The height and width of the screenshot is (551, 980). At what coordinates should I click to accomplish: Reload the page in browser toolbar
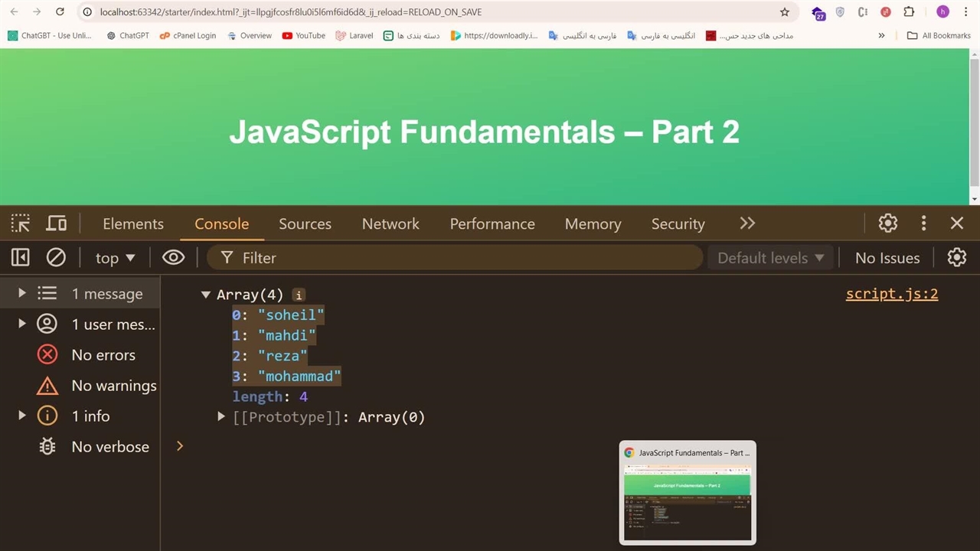pos(60,12)
